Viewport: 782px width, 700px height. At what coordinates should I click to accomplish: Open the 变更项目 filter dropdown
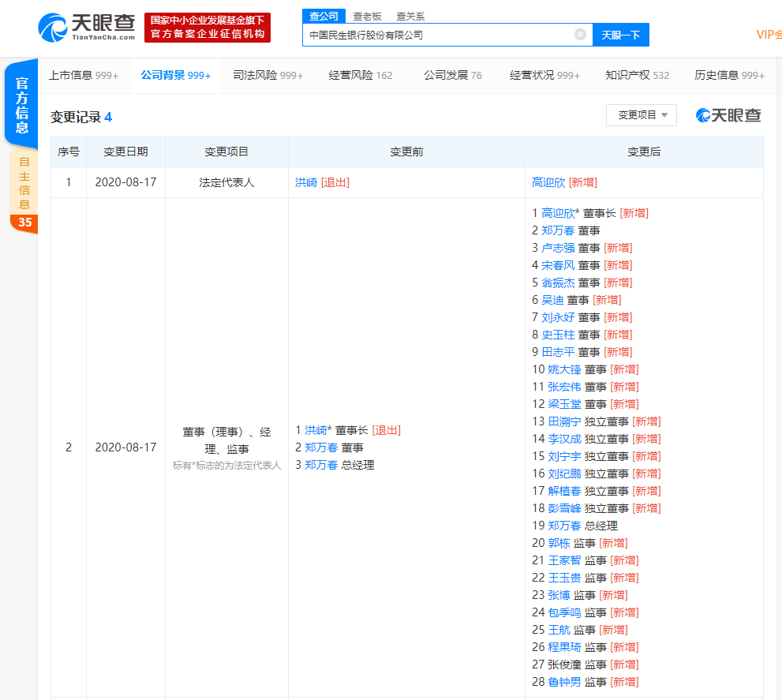[641, 114]
